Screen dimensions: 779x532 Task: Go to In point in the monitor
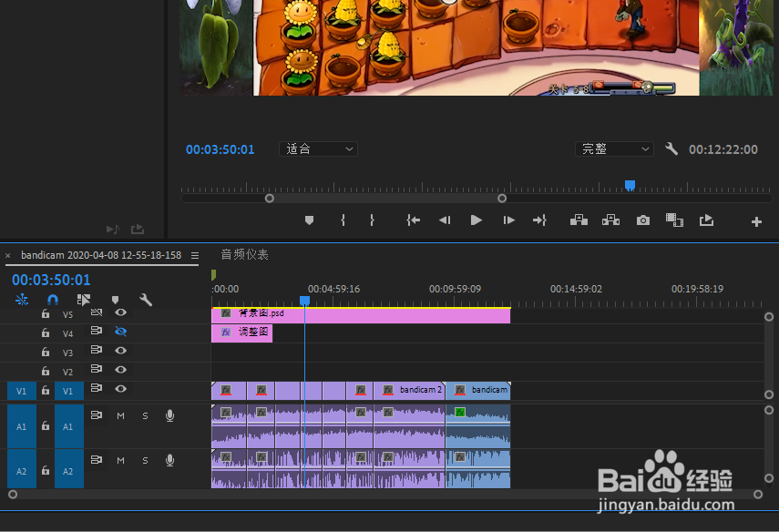tap(413, 220)
